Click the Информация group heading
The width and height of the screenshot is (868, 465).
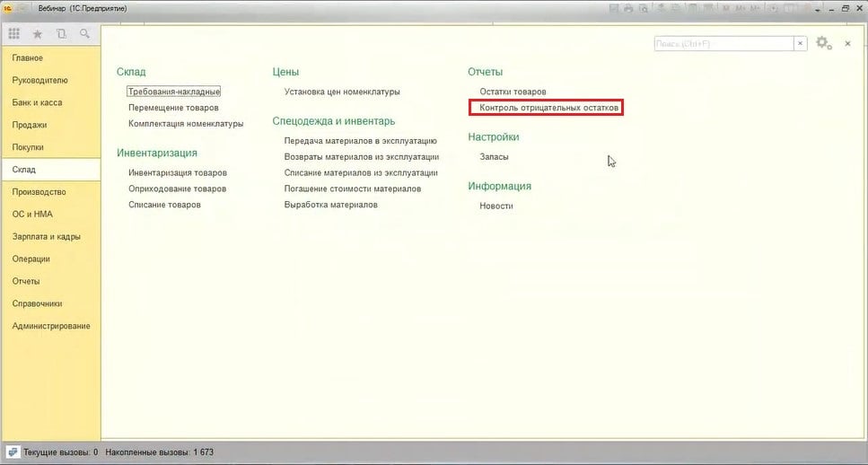click(x=499, y=186)
